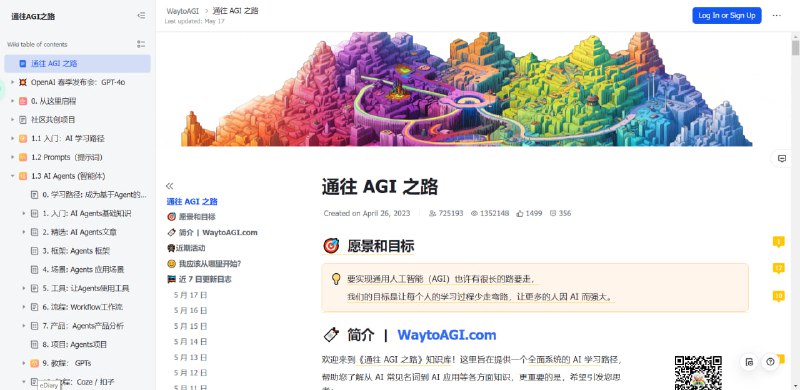Image resolution: width=800 pixels, height=390 pixels.
Task: Jump to 5 月 15 日 outline entry
Action: point(190,326)
